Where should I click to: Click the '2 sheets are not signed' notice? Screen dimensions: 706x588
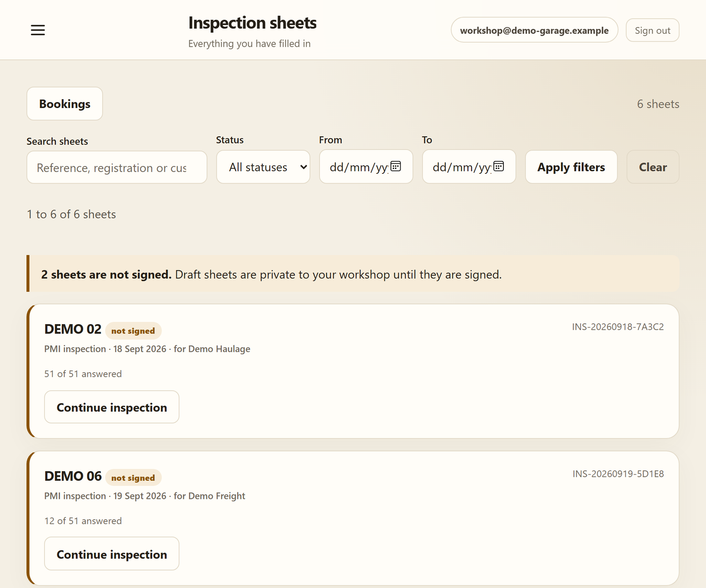(x=353, y=274)
